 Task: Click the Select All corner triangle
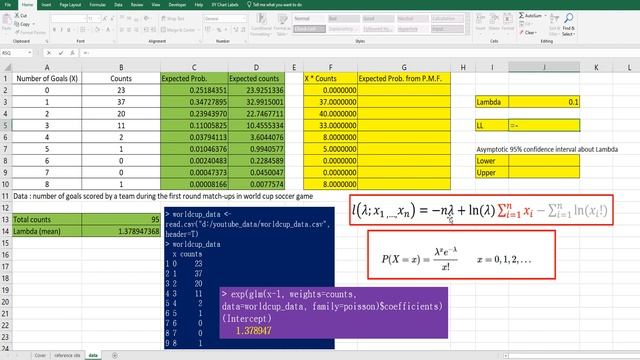(6, 67)
